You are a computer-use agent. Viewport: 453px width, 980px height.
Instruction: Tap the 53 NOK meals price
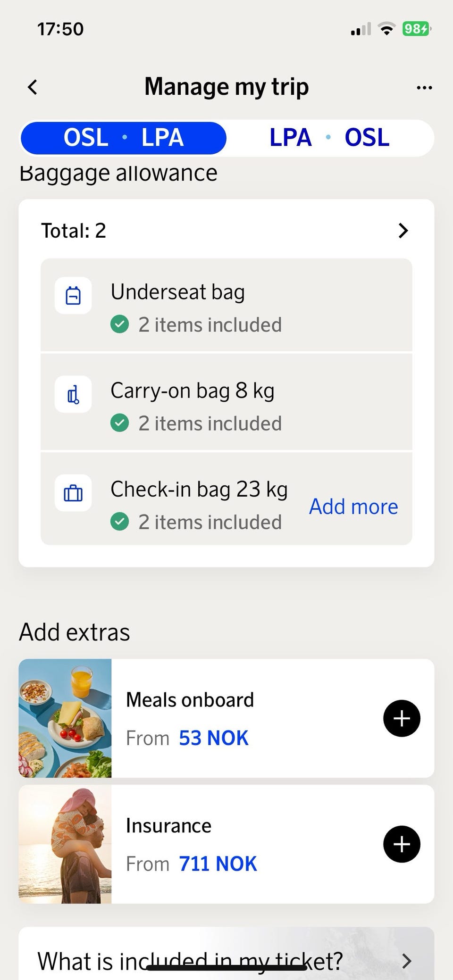tap(213, 738)
